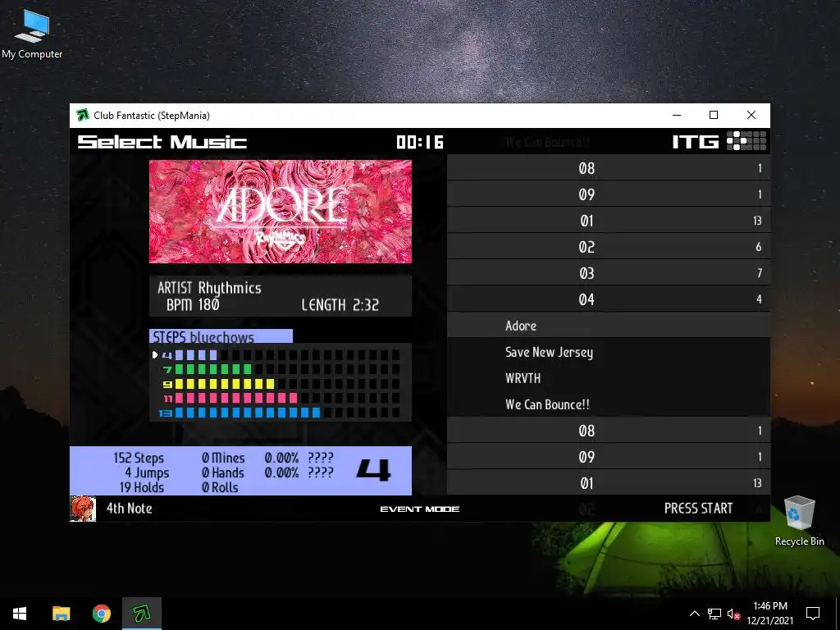The image size is (840, 630).
Task: Launch File Explorer from taskbar
Action: coord(61,614)
